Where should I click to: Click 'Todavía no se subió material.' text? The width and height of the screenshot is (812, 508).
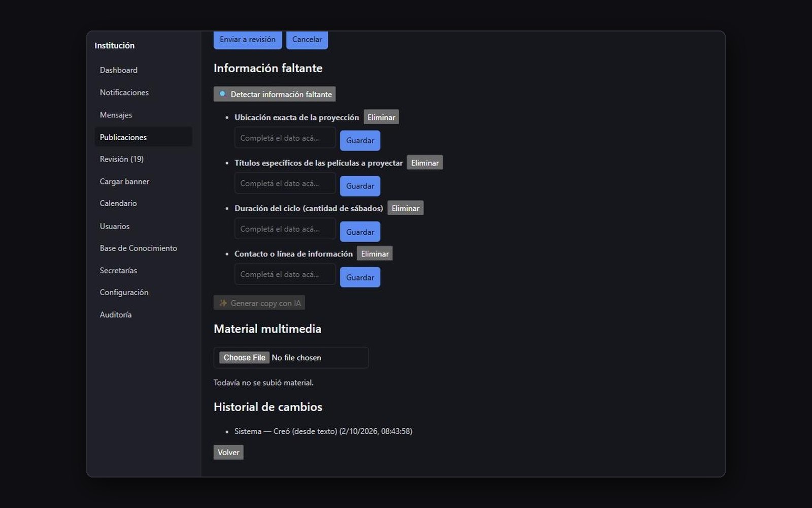(x=263, y=383)
